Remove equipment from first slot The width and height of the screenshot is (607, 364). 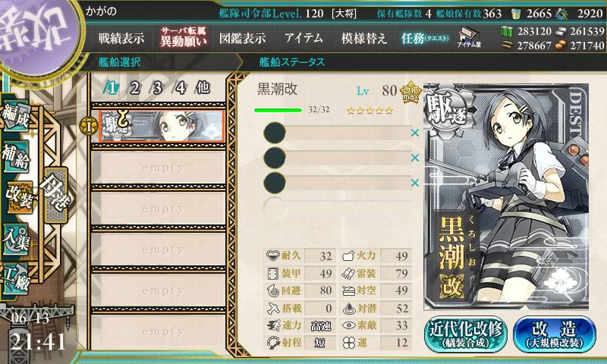(x=415, y=133)
